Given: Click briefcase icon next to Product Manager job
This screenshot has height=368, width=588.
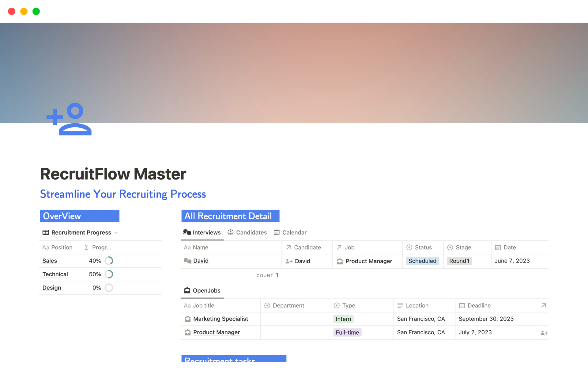Looking at the screenshot, I should 340,262.
